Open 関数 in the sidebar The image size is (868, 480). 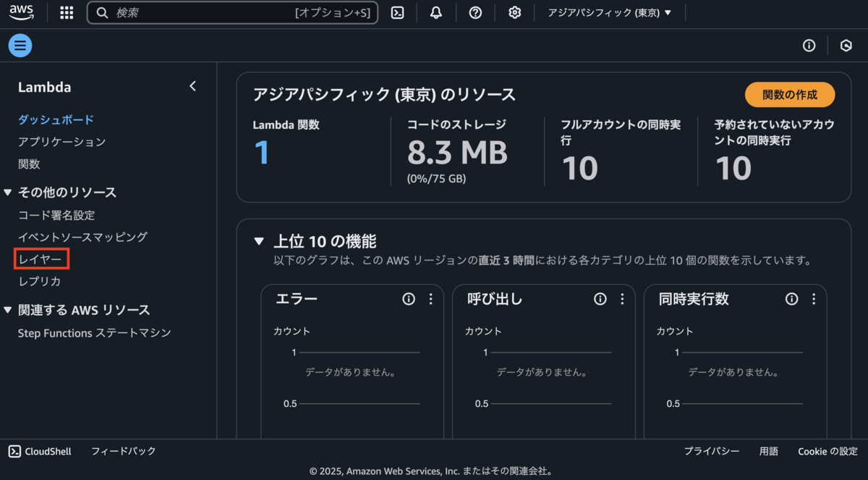click(29, 164)
